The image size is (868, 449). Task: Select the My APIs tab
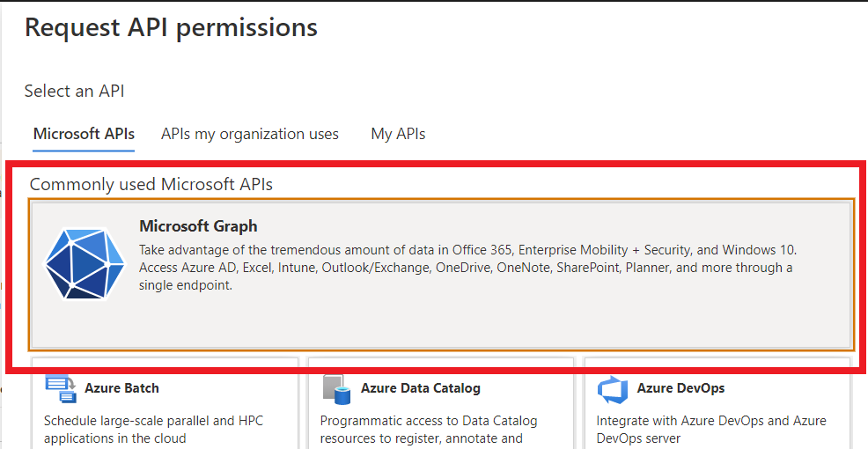398,135
